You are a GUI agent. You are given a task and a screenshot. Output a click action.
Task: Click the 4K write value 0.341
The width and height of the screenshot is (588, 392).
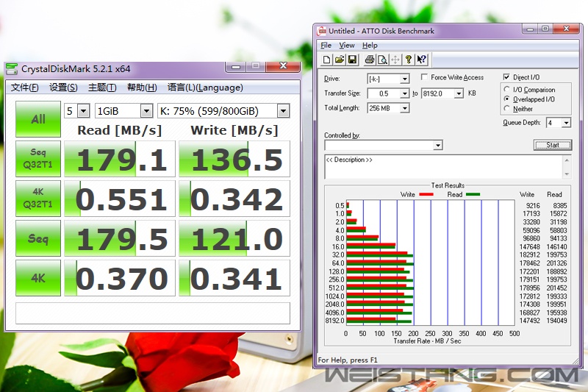coord(234,278)
